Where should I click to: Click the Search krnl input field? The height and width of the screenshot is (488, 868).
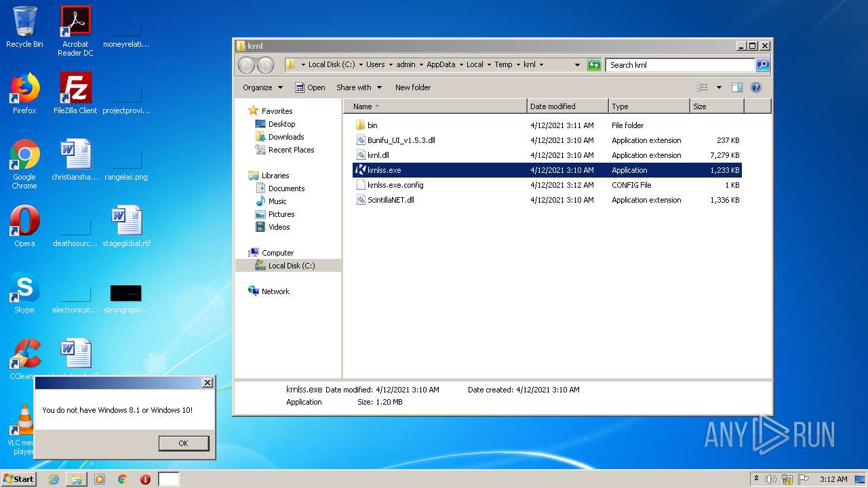(x=679, y=65)
